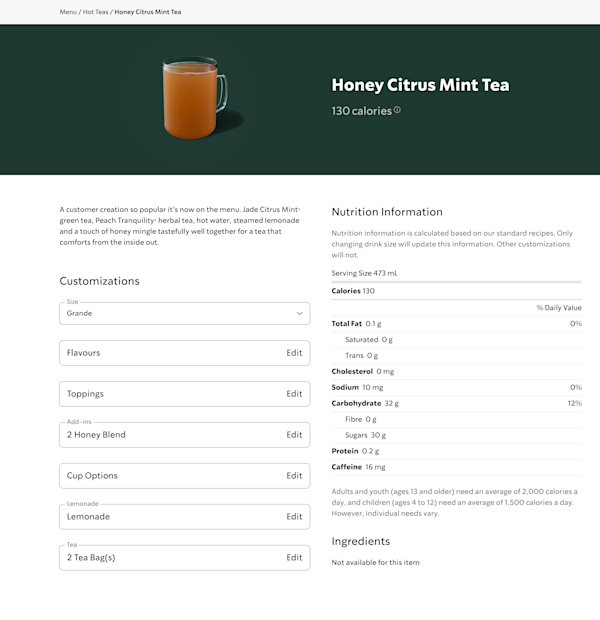Click the Caffeine 16 mg row

[x=456, y=467]
